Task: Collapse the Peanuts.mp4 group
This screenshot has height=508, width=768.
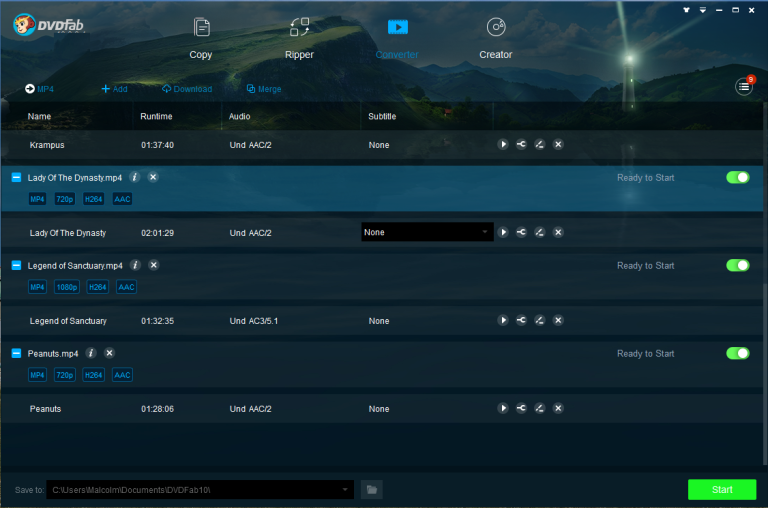Action: pos(16,353)
